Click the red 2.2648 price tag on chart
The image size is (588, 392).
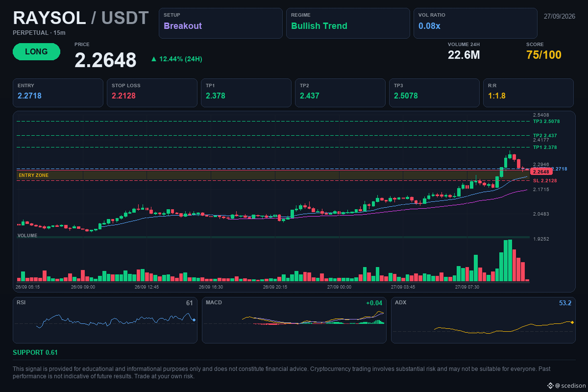(x=541, y=172)
